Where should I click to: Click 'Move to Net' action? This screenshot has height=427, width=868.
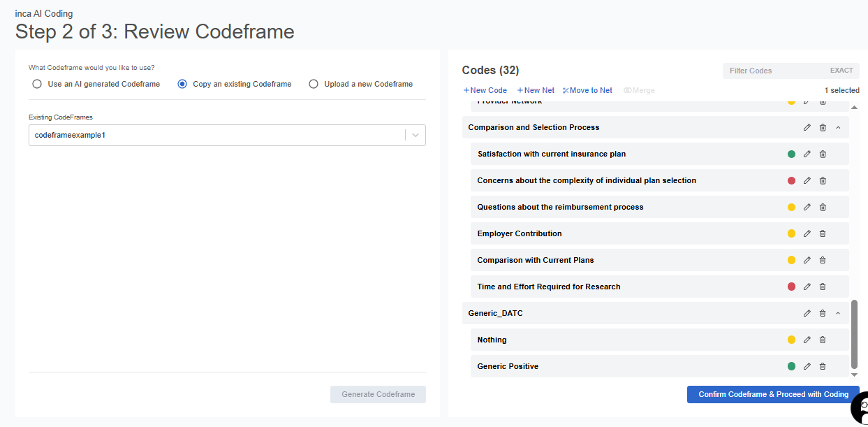point(587,90)
